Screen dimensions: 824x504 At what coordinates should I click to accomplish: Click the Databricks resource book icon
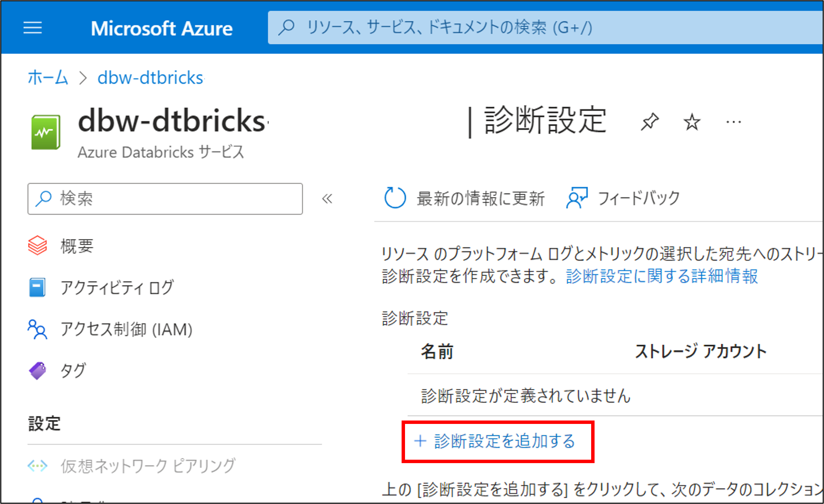tap(46, 133)
